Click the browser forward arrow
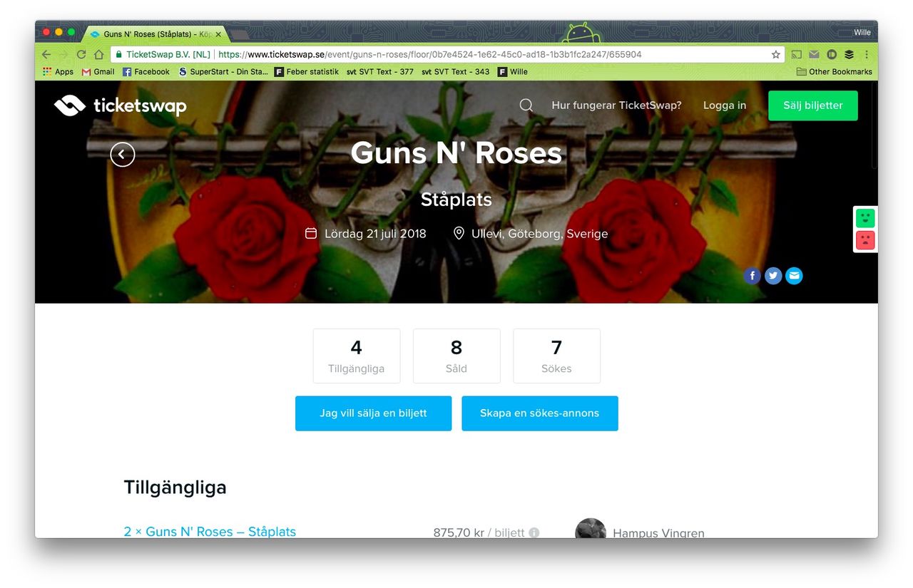Viewport: 913px width, 588px height. tap(63, 54)
